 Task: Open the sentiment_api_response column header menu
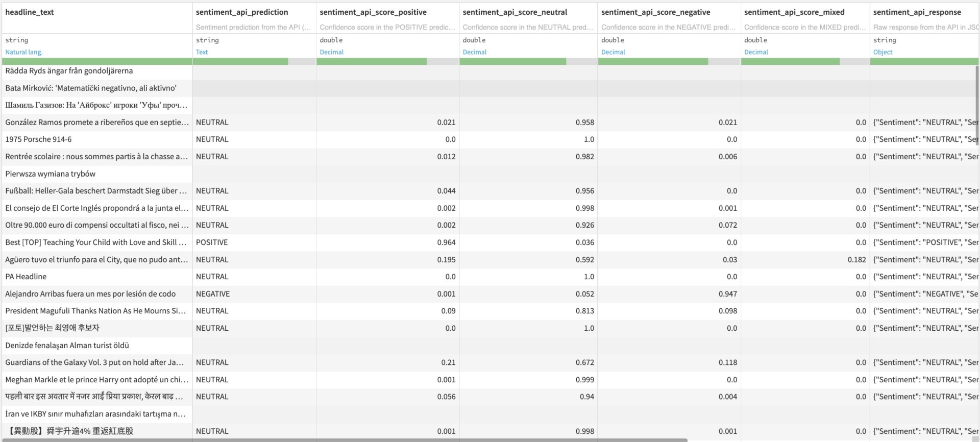(917, 12)
